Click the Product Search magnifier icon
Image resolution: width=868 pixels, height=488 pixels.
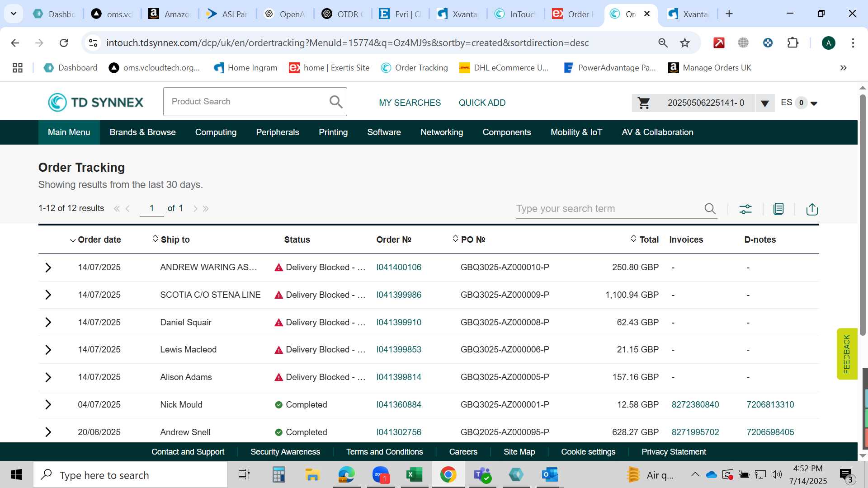click(336, 102)
